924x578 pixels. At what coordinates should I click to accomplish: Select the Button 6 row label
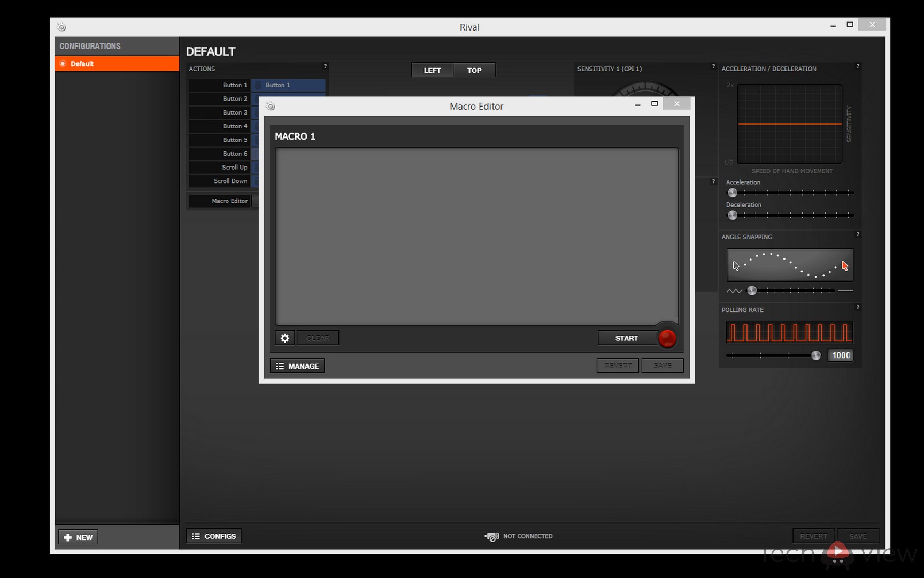(x=219, y=154)
